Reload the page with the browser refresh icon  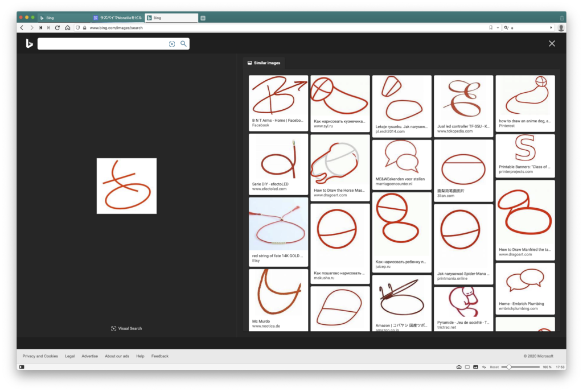[58, 27]
